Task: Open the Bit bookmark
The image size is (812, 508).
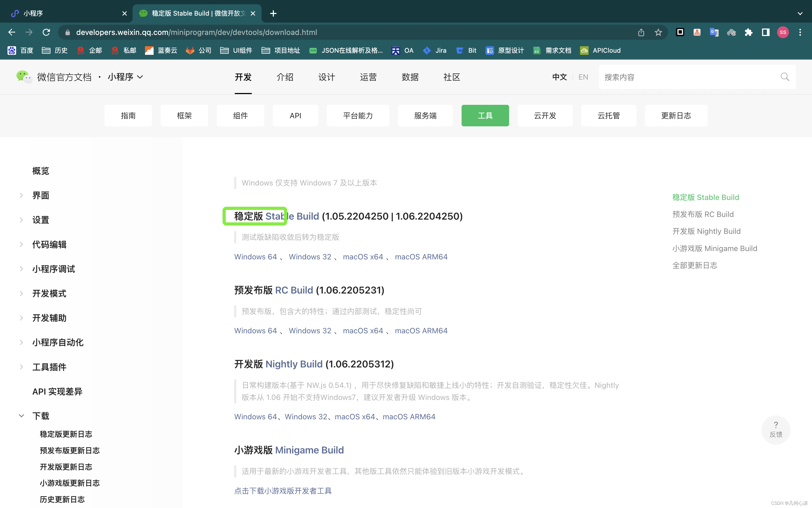Action: point(466,51)
